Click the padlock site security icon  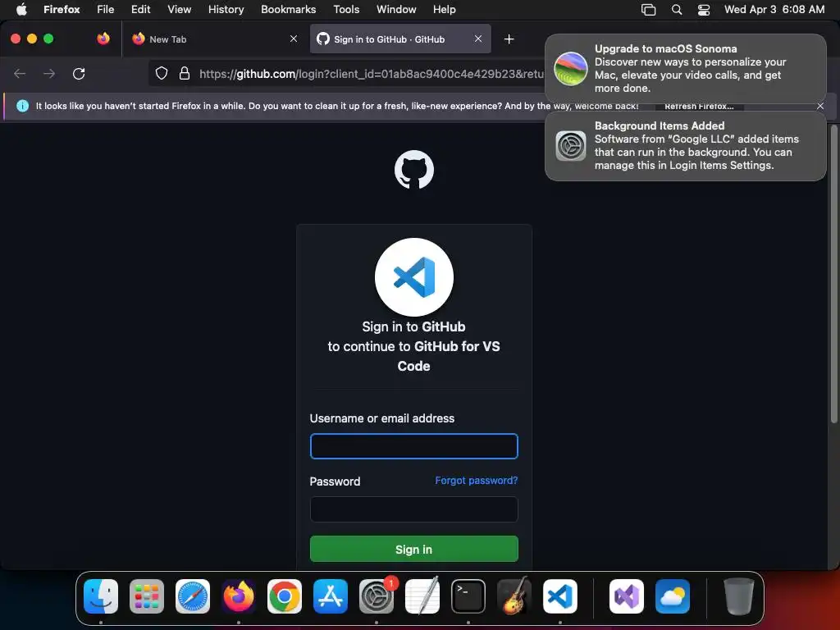(185, 73)
